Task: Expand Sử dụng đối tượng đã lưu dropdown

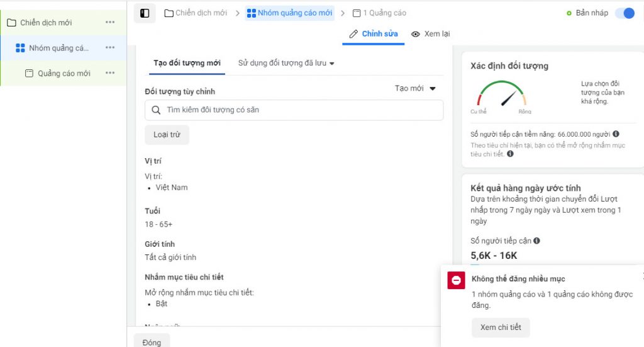Action: pyautogui.click(x=286, y=63)
